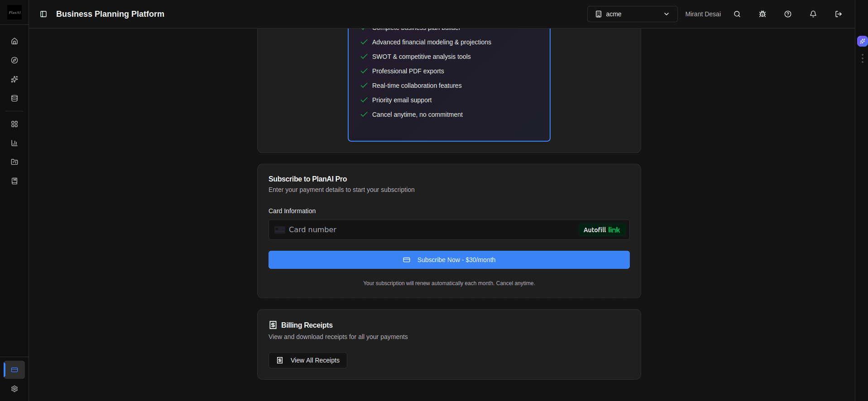Open the bar chart analytics sidebar icon
Image resolution: width=868 pixels, height=401 pixels.
pyautogui.click(x=14, y=143)
